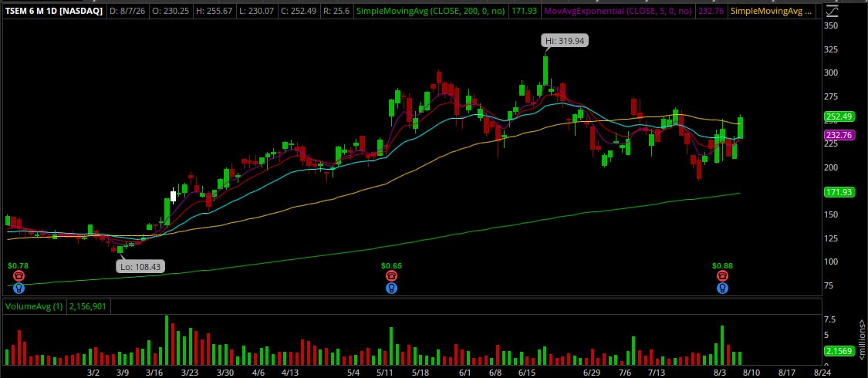This screenshot has width=868, height=378.
Task: Click the red earnings phone icon under $0.65
Action: [x=391, y=276]
